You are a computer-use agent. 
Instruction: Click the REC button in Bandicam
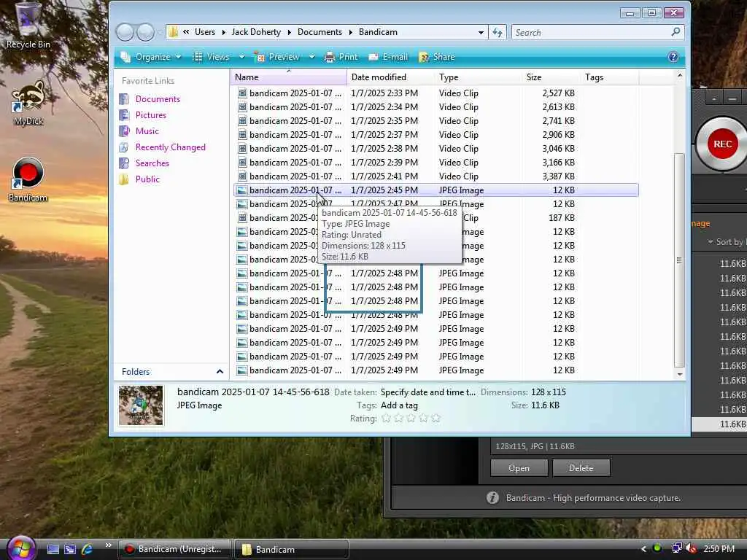[722, 144]
